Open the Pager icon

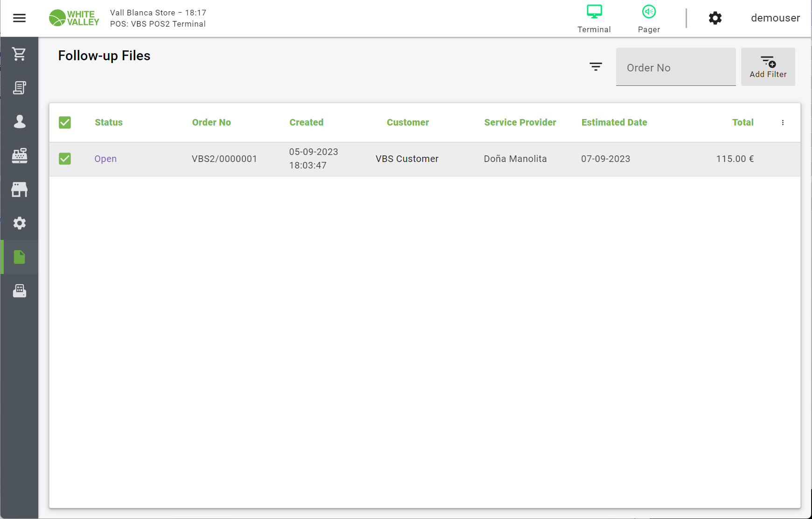point(649,19)
